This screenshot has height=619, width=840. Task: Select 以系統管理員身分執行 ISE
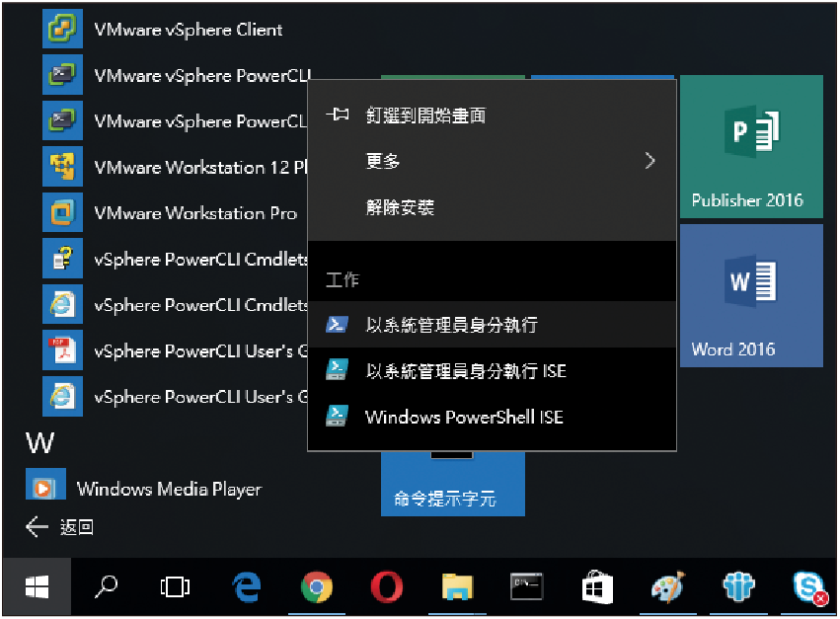point(492,370)
